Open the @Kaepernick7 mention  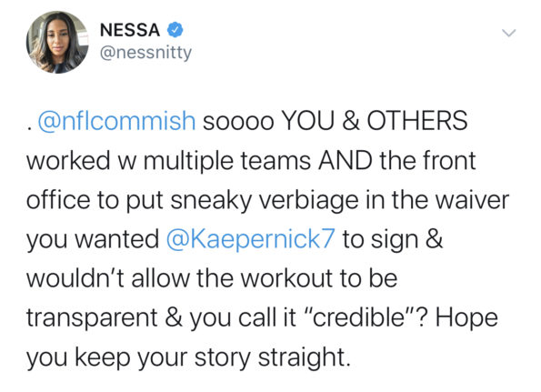click(250, 239)
